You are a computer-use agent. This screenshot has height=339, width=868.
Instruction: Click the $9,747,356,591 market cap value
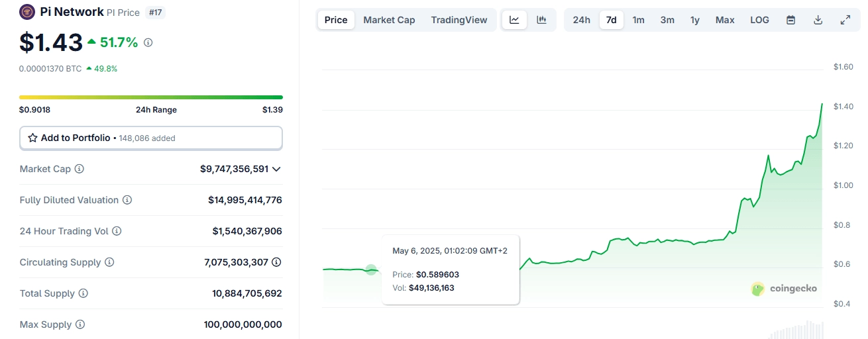(234, 169)
